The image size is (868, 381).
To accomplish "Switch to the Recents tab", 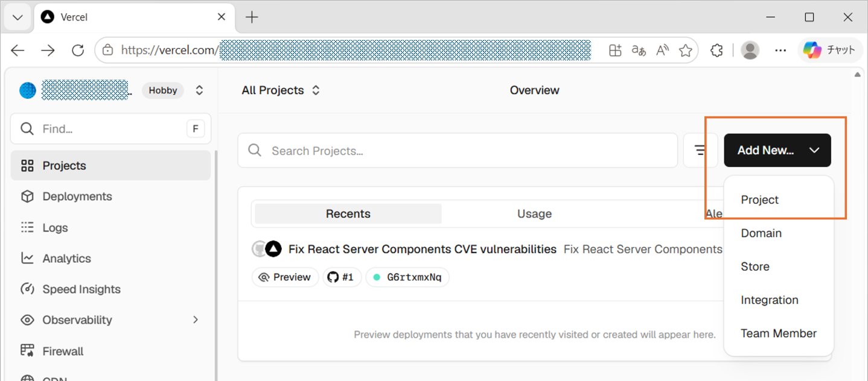I will 348,214.
